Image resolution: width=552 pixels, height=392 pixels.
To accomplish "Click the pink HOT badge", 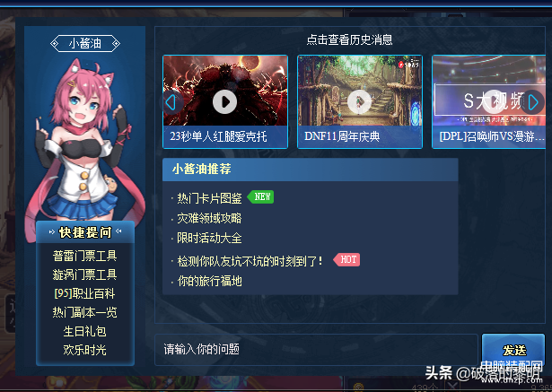I will point(346,260).
